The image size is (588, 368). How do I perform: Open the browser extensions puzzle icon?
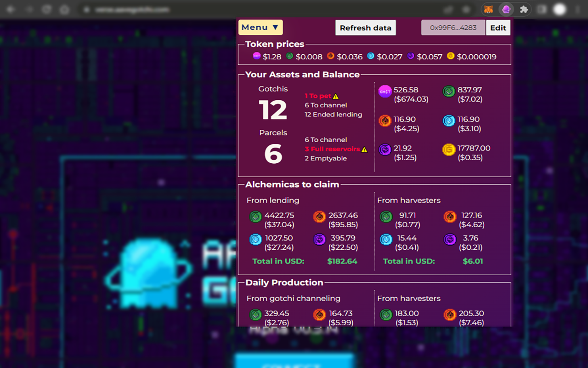(x=523, y=9)
